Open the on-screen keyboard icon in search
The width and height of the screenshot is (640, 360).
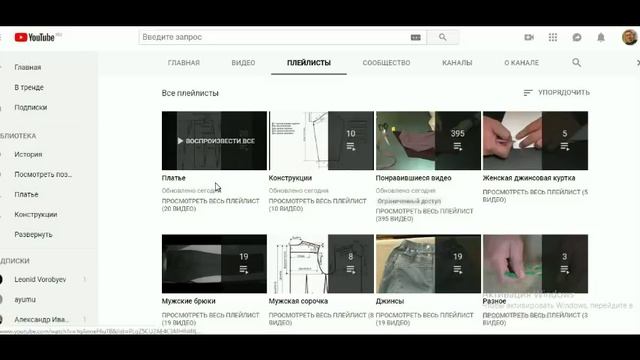[416, 38]
